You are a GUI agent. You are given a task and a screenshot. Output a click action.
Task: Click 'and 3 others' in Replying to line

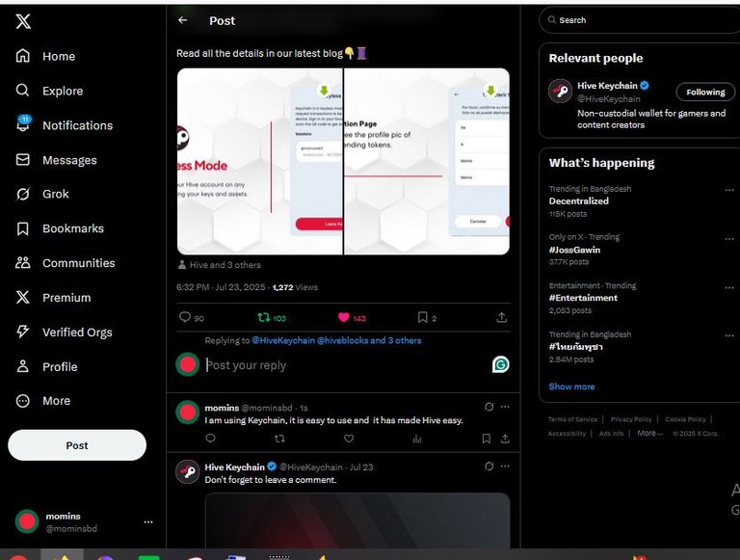[x=396, y=340]
